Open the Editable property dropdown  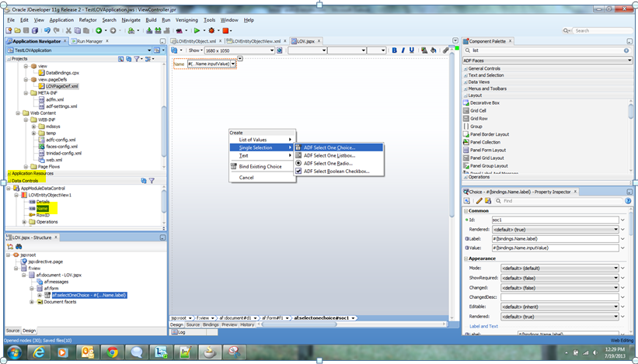point(560,307)
